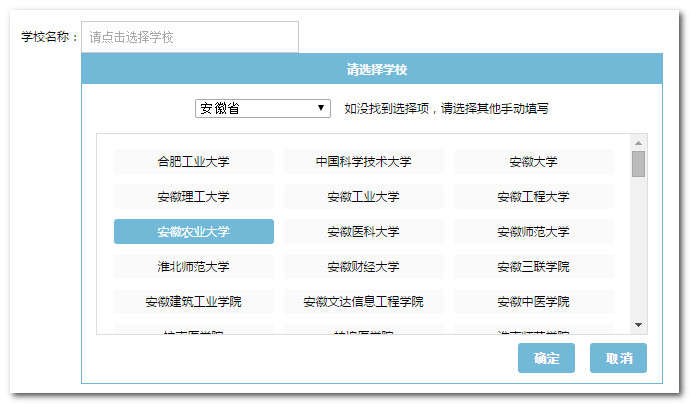Select 中国科学技术大学
This screenshot has width=690, height=404.
pyautogui.click(x=363, y=162)
